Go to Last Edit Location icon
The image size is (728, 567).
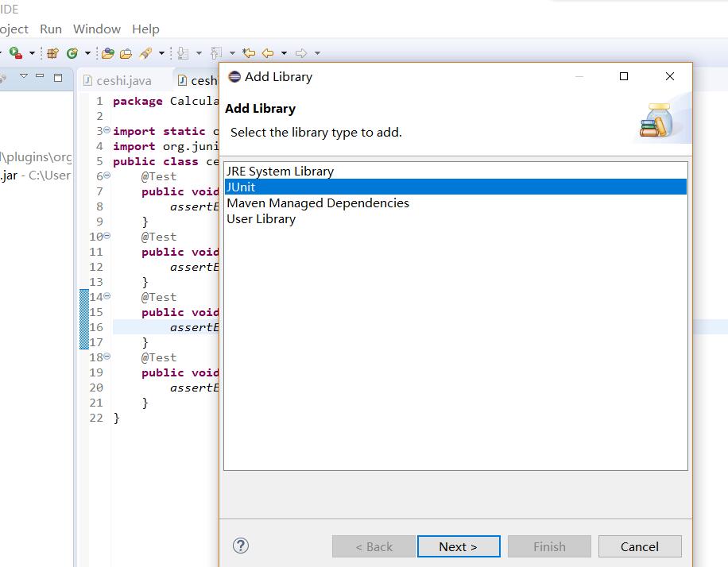click(x=249, y=53)
